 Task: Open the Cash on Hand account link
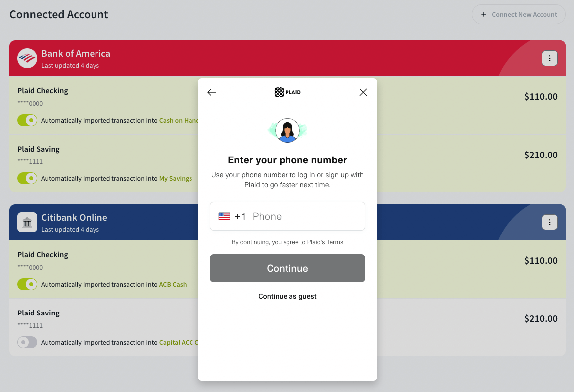click(x=179, y=120)
